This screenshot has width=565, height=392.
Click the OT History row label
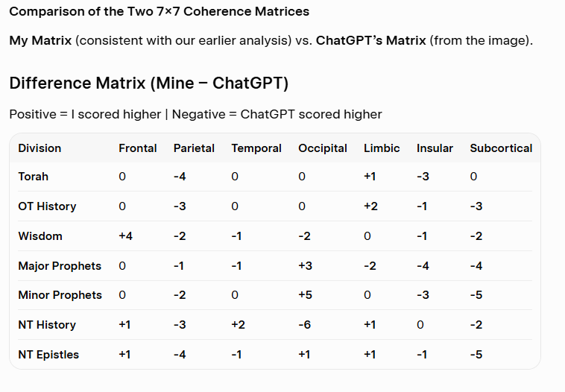pyautogui.click(x=47, y=206)
